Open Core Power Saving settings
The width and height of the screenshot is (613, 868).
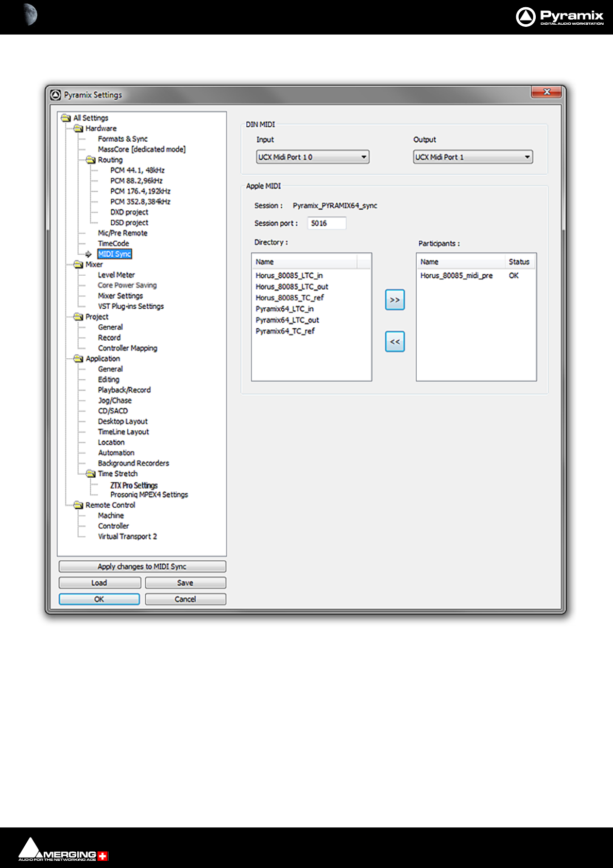pos(127,286)
